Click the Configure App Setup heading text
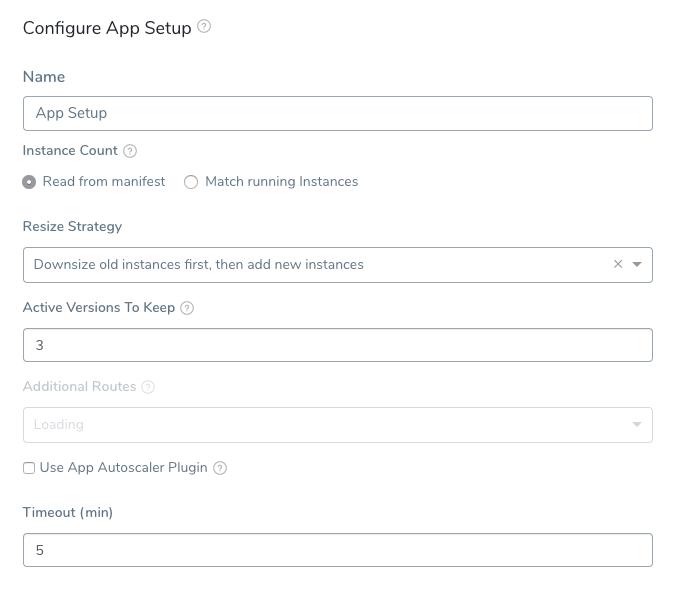This screenshot has height=601, width=675. 107,28
